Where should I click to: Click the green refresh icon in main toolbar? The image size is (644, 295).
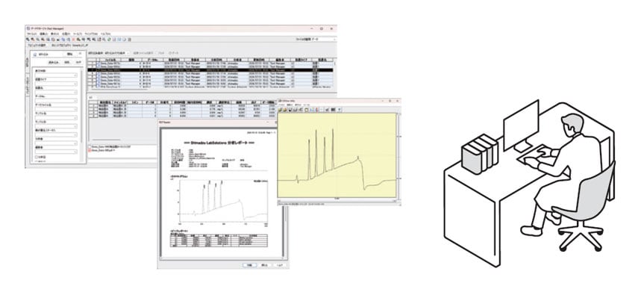[x=109, y=40]
